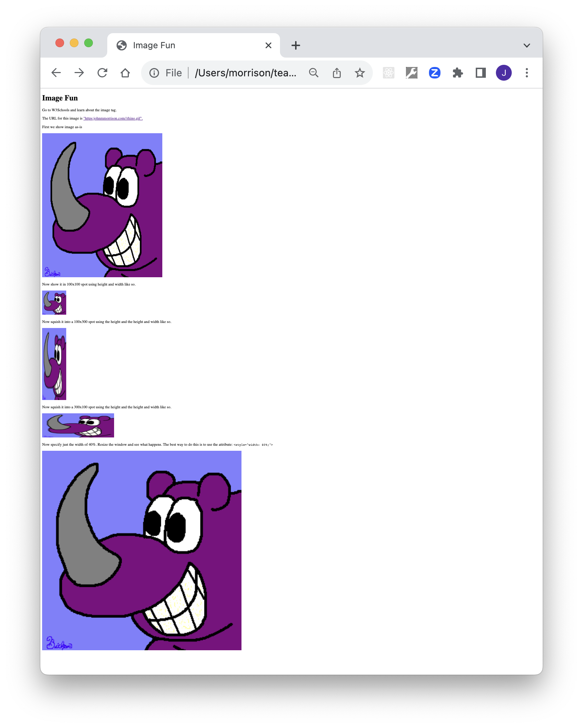
Task: Follow the rhino.gif URL link
Action: pyautogui.click(x=113, y=118)
